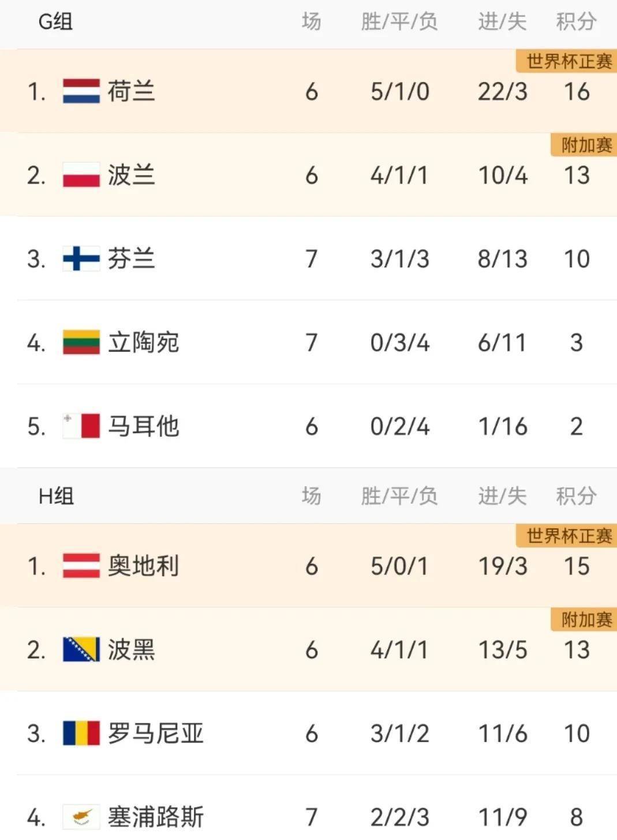Image resolution: width=617 pixels, height=840 pixels.
Task: Click 附加赛 badge on 波黑 row
Action: click(586, 619)
